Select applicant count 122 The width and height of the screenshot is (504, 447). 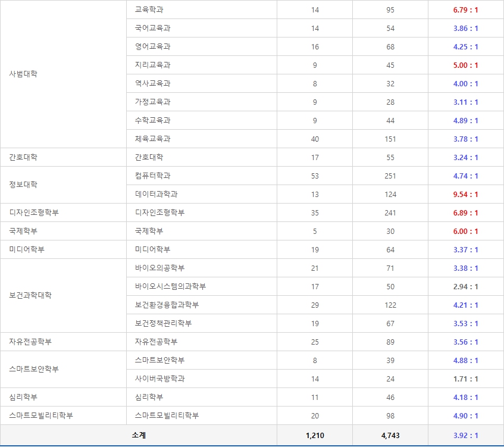390,305
